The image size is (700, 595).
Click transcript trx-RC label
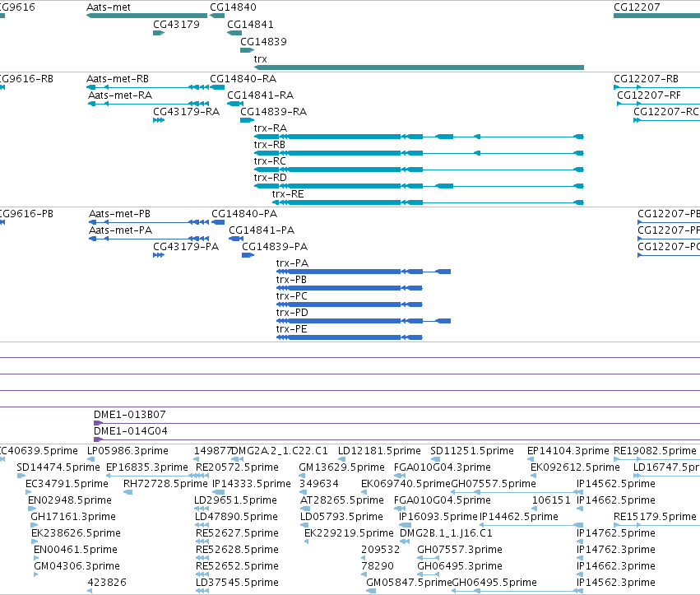coord(270,161)
